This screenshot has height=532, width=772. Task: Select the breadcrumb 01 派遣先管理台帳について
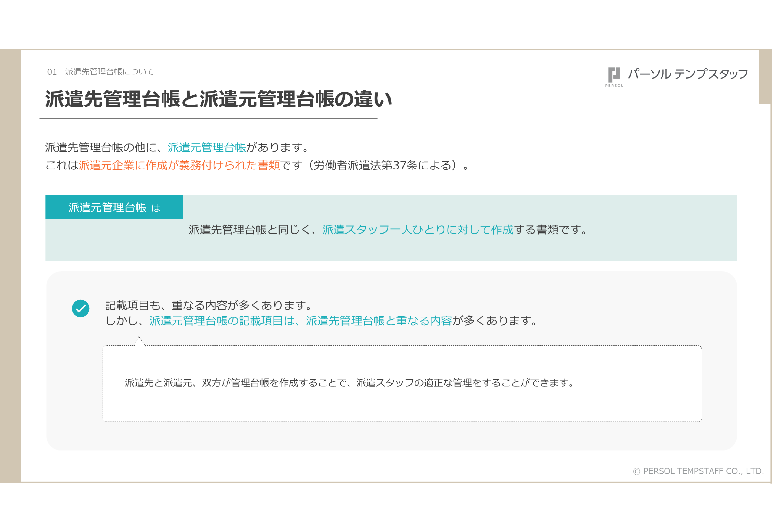[x=100, y=72]
